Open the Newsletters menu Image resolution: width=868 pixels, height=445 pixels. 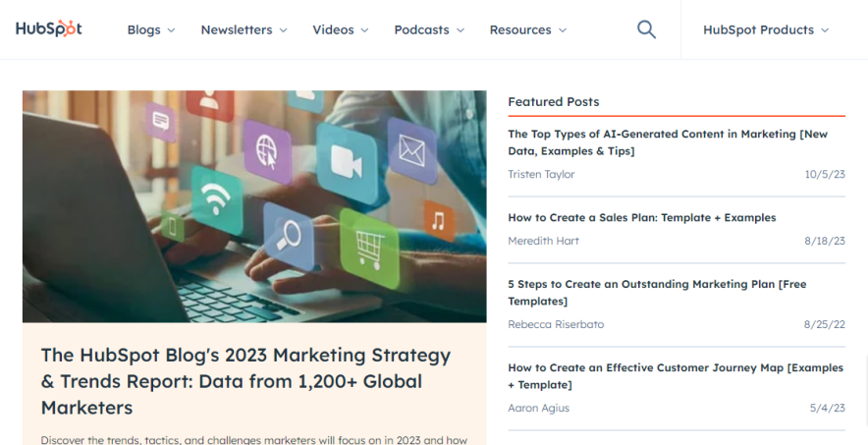pos(237,29)
